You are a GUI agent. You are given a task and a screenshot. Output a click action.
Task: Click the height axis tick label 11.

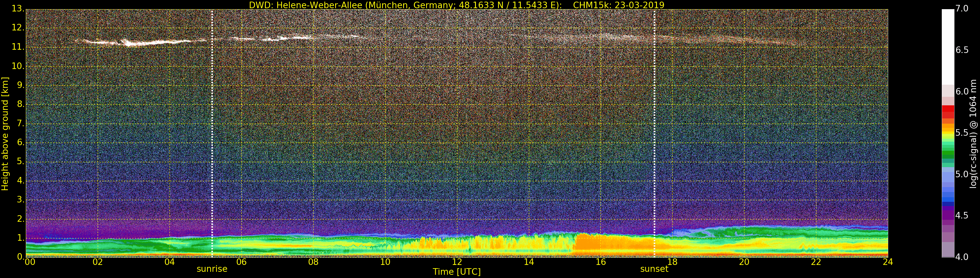point(18,47)
